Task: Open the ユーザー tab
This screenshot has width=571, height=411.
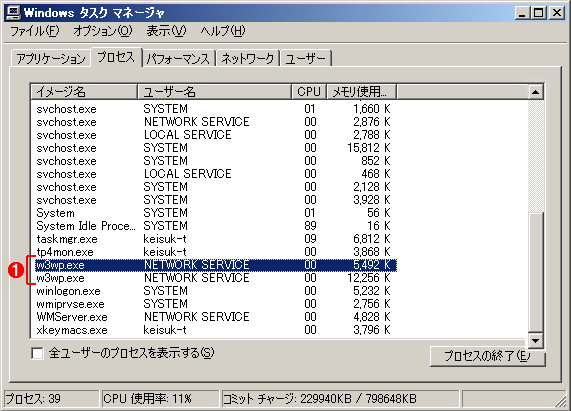Action: point(306,59)
